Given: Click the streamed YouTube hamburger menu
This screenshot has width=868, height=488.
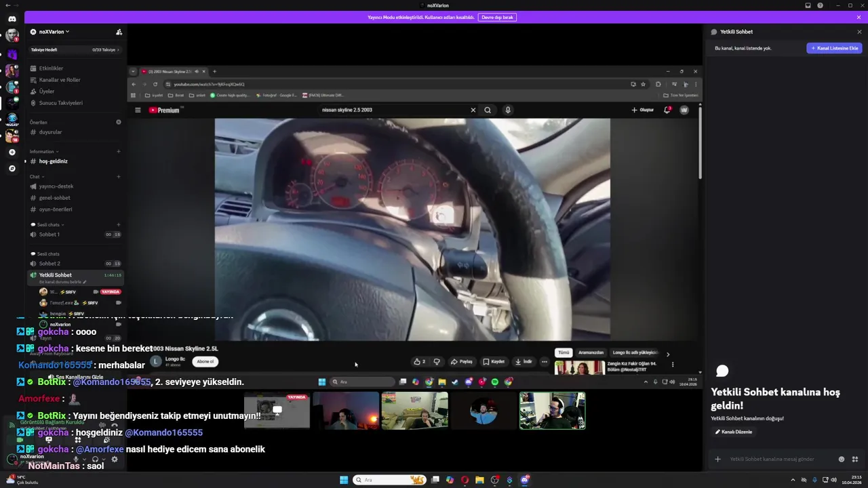Looking at the screenshot, I should point(138,110).
